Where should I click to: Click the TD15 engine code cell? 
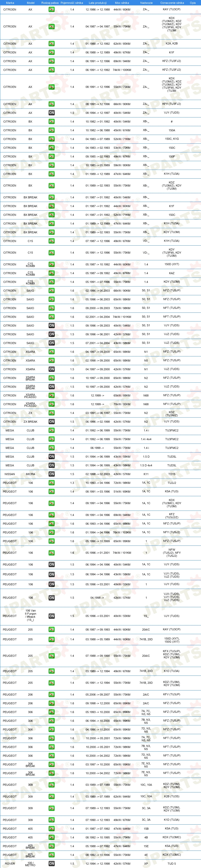(x=172, y=474)
